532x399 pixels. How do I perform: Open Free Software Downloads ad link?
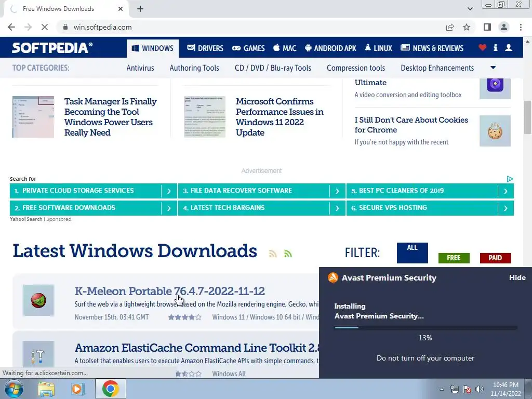coord(69,208)
